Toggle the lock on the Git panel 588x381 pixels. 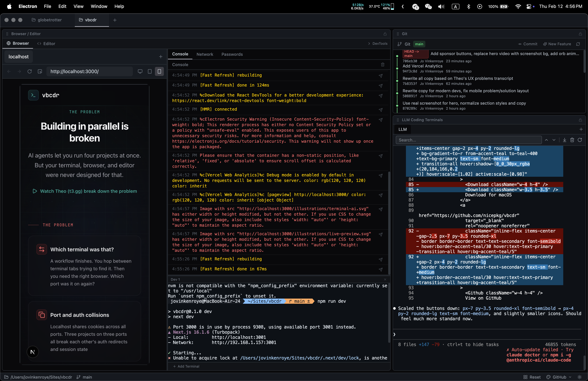click(580, 34)
